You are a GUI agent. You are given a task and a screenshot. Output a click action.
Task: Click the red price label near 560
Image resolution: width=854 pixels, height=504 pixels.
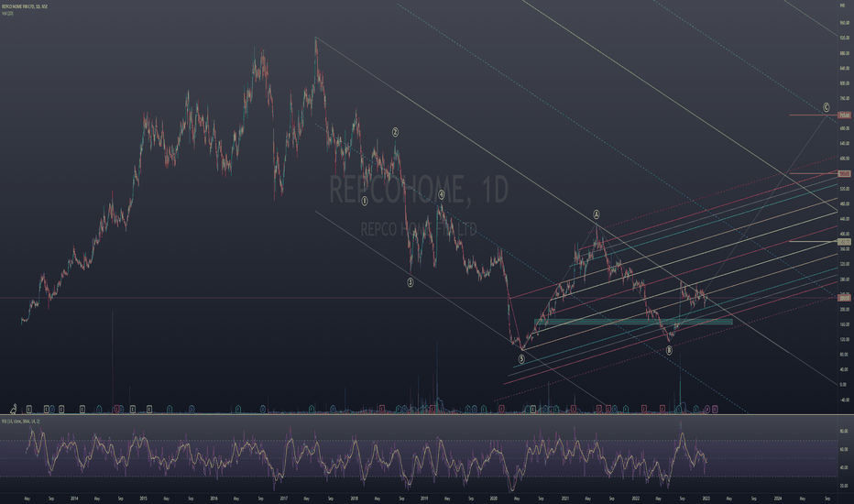844,174
